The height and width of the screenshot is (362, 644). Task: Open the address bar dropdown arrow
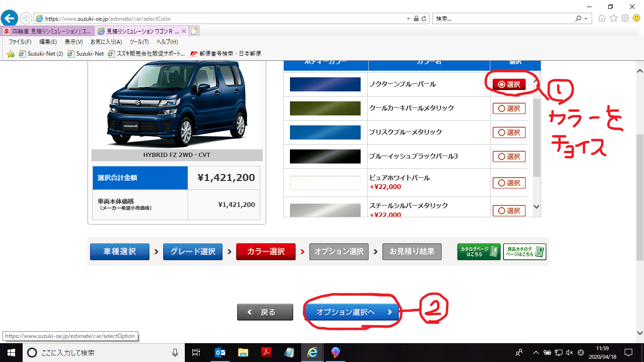[x=408, y=19]
